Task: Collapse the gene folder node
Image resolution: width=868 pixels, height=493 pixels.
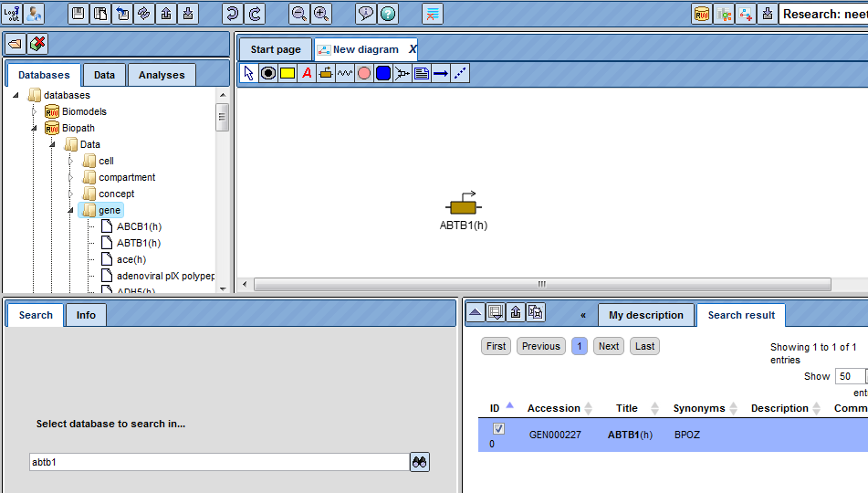Action: click(71, 211)
